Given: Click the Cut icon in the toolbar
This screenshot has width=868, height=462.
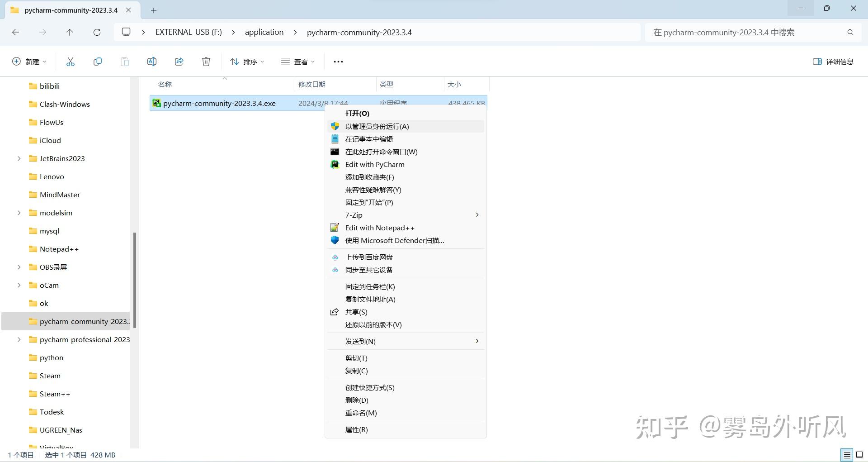Looking at the screenshot, I should pos(70,61).
